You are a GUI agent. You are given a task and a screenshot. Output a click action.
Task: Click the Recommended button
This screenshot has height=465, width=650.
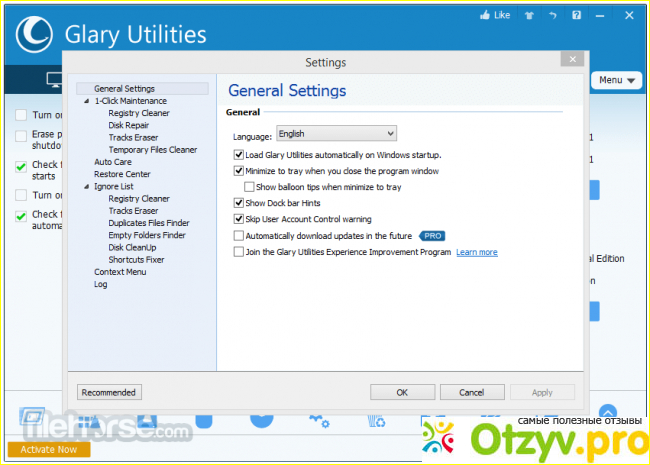[109, 392]
